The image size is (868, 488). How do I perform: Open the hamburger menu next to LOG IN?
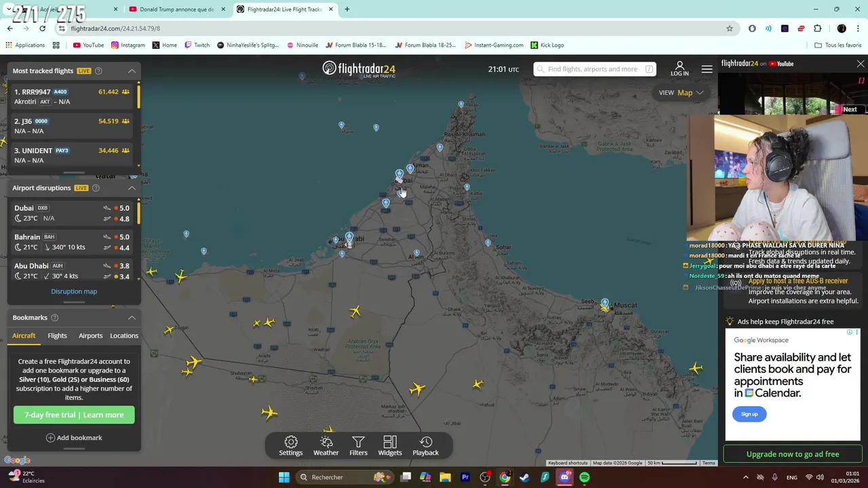(x=707, y=69)
